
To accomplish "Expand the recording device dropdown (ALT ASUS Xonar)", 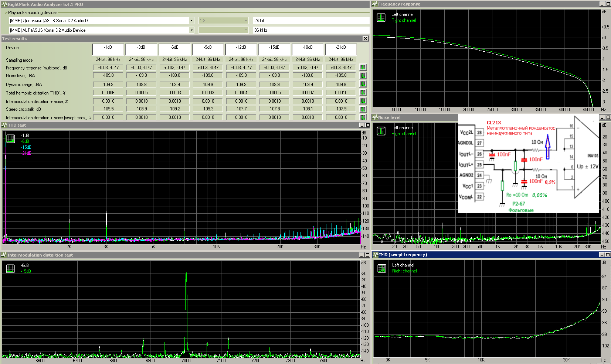I will click(x=191, y=30).
